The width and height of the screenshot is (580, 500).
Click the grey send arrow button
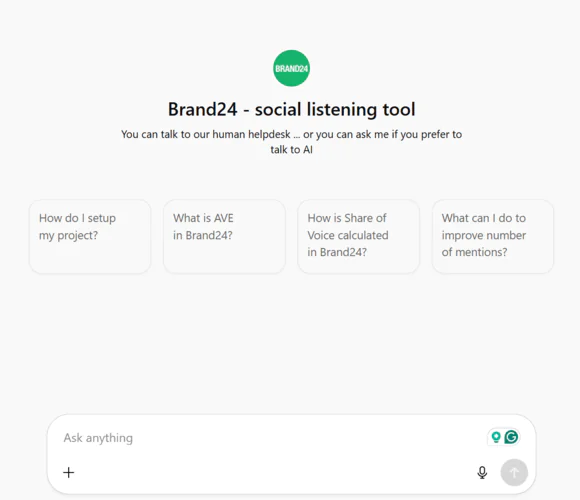pyautogui.click(x=514, y=472)
